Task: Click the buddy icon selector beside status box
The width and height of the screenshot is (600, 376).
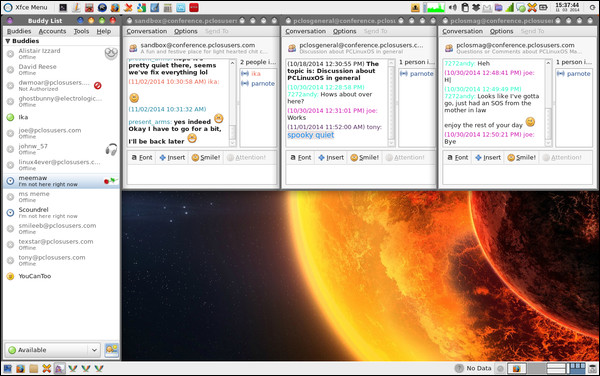Action: [x=112, y=350]
